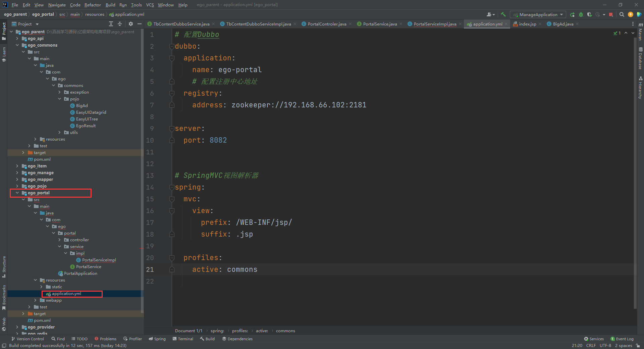The image size is (644, 349).
Task: Run with Coverage shield icon
Action: [589, 14]
